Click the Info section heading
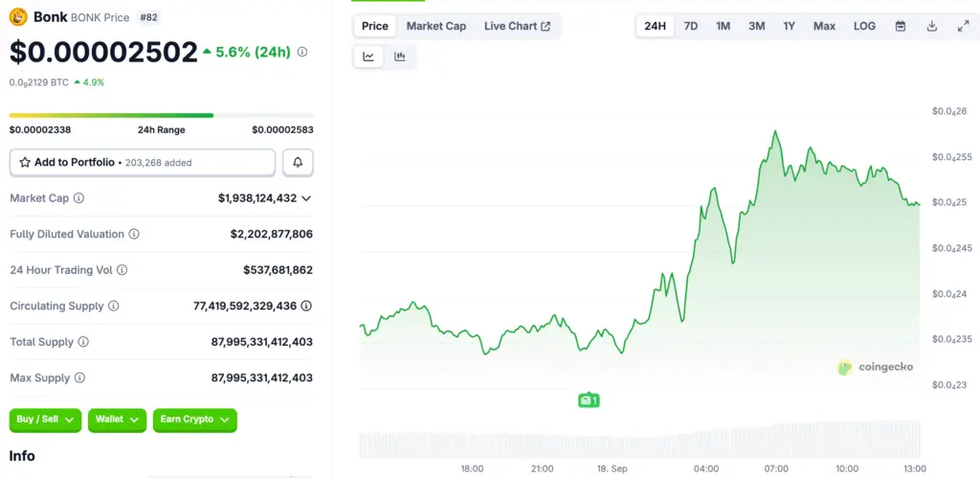The width and height of the screenshot is (980, 478). 22,456
